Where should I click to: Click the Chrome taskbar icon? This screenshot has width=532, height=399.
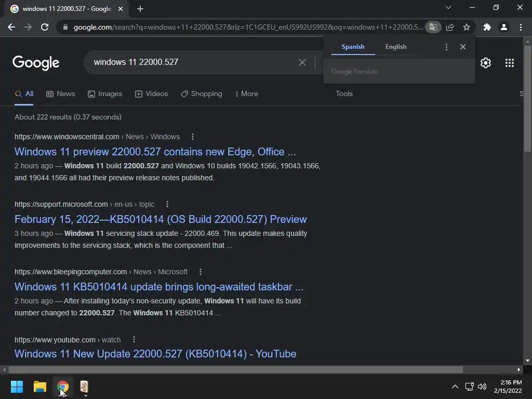click(63, 387)
